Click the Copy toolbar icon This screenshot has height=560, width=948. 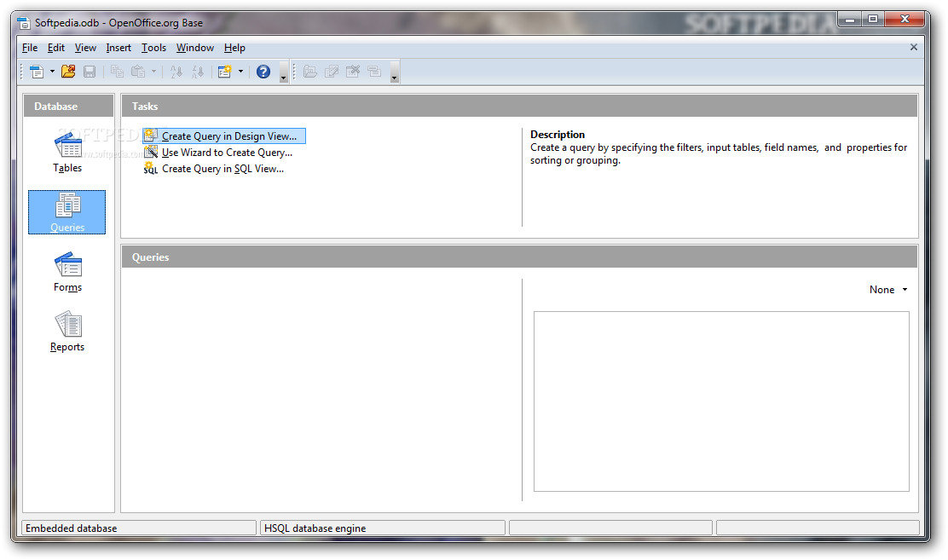(118, 72)
